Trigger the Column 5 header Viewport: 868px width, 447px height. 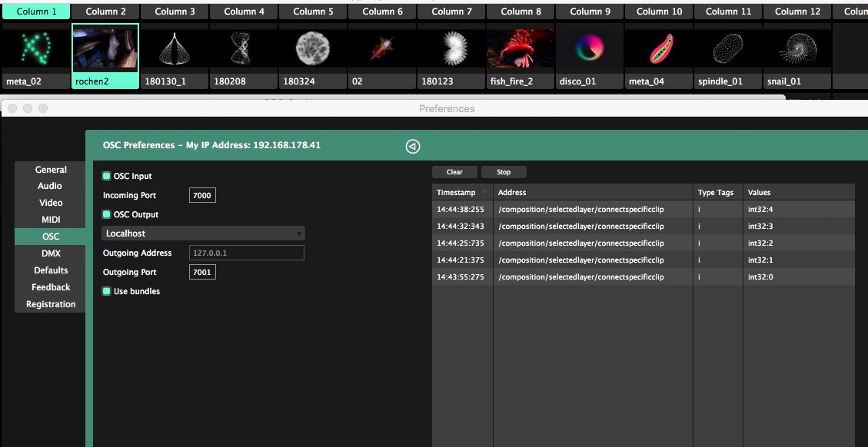point(314,12)
